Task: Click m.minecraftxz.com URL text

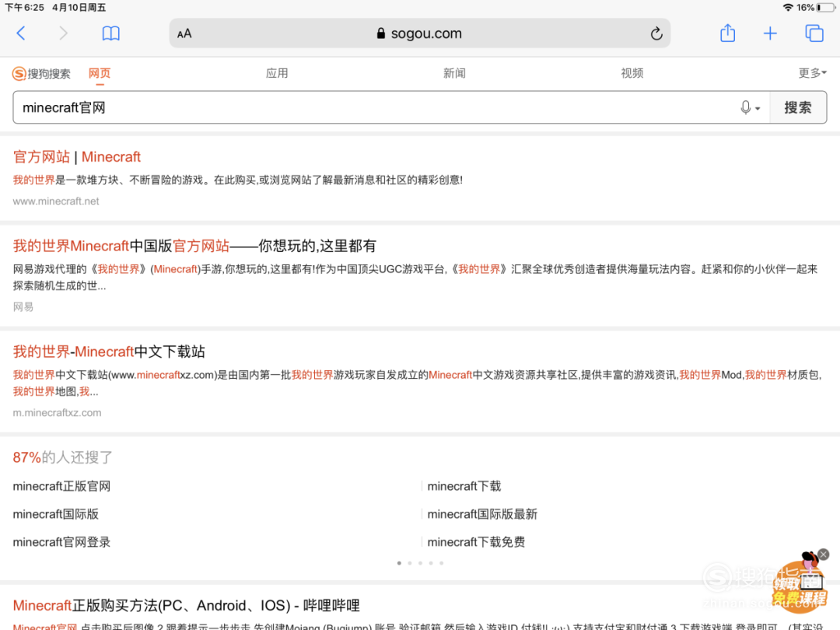Action: tap(58, 413)
